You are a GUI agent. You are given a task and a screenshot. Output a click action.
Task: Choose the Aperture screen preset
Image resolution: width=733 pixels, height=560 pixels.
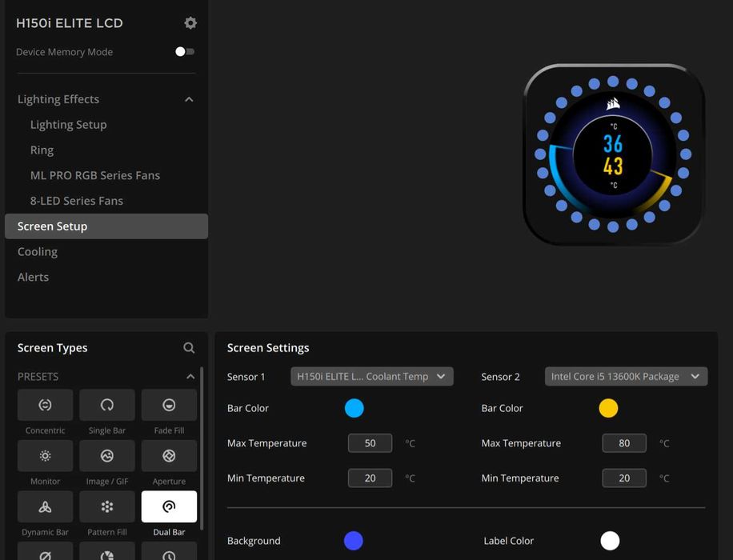tap(169, 456)
